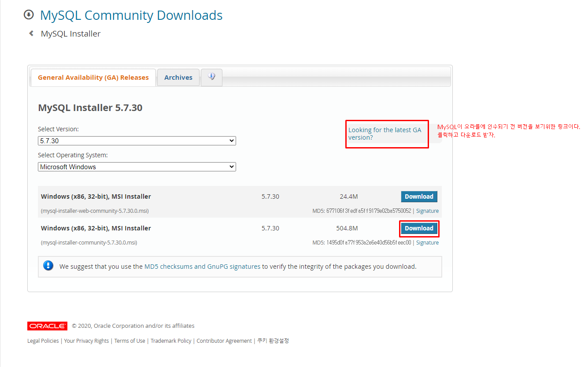Click the 504.8M file size value

point(347,228)
